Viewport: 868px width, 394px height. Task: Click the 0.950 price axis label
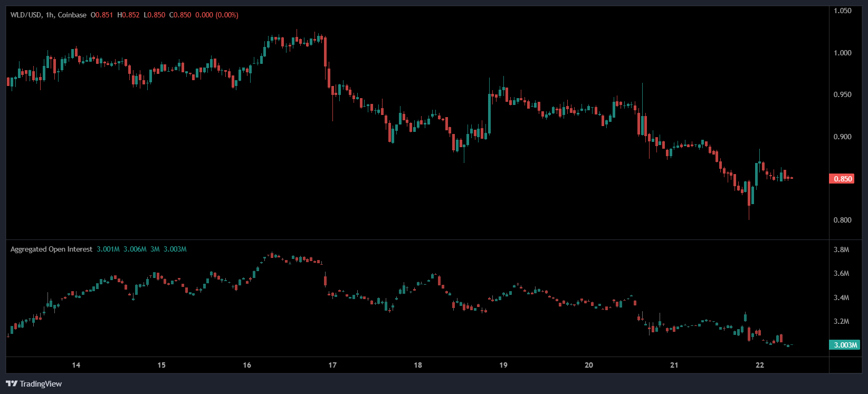click(x=842, y=94)
